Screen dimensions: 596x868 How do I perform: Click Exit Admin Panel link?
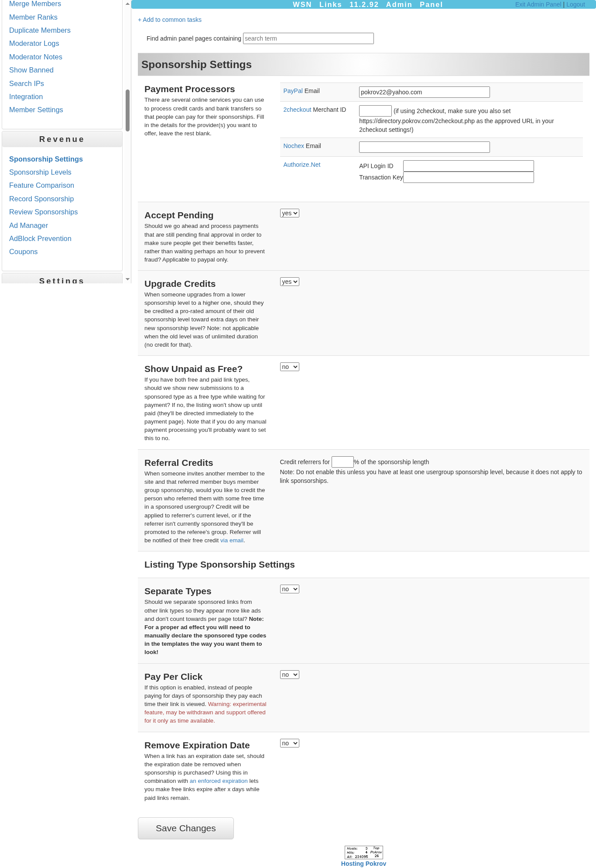(x=538, y=4)
